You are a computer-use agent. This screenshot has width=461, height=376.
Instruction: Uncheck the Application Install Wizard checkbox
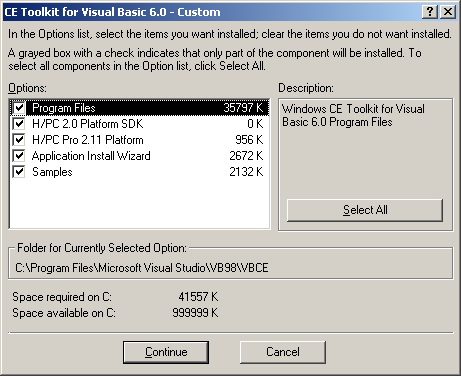coord(19,156)
